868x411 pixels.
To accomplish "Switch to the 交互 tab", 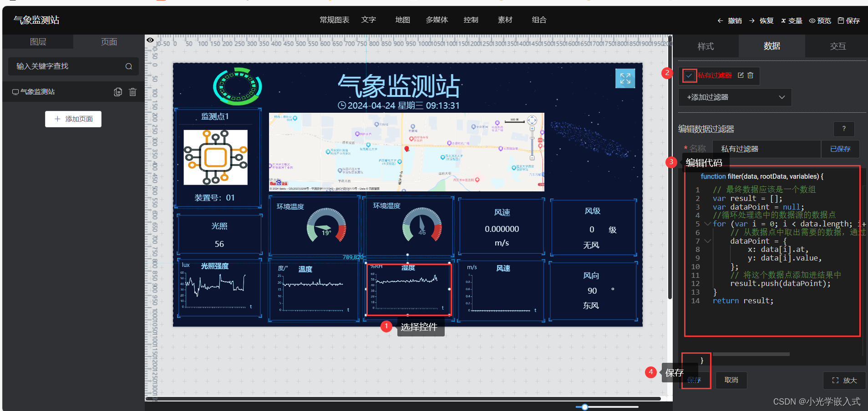I will tap(838, 46).
